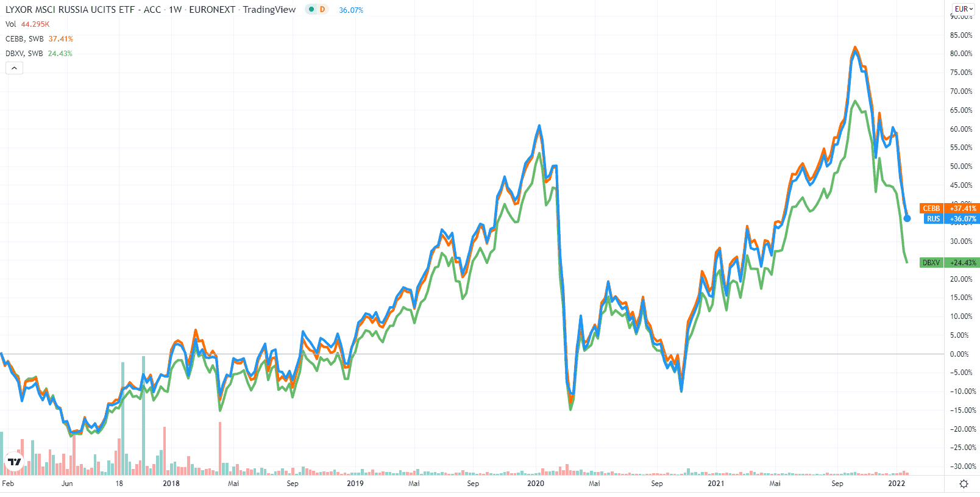Viewport: 980px width, 497px height.
Task: Select the Vol 44.295K legend entry
Action: coord(27,24)
